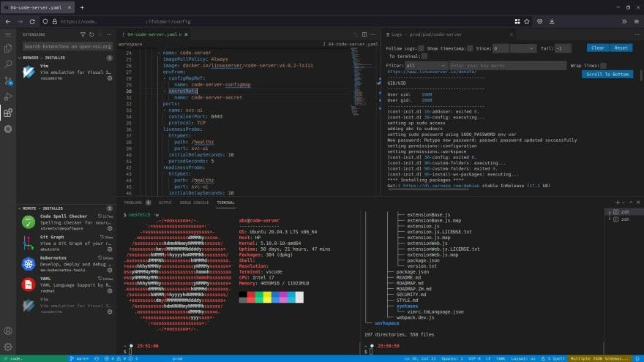Open the Source Control view
The height and width of the screenshot is (362, 644).
(x=8, y=80)
